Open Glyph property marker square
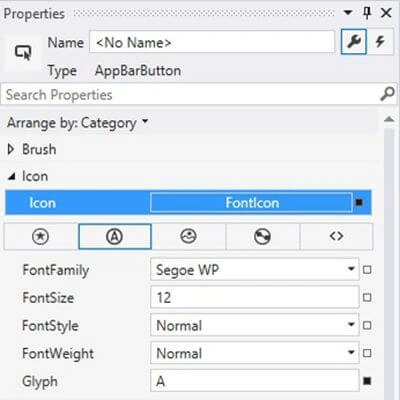The image size is (400, 400). [367, 381]
